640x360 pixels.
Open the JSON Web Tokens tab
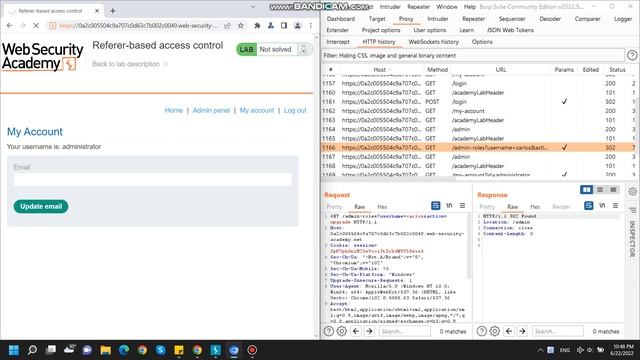(510, 30)
